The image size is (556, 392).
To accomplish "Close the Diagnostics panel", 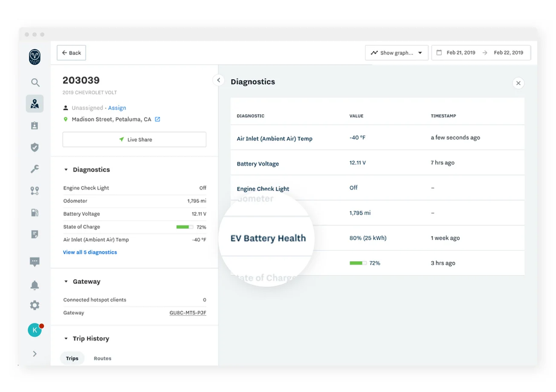I will click(x=518, y=83).
